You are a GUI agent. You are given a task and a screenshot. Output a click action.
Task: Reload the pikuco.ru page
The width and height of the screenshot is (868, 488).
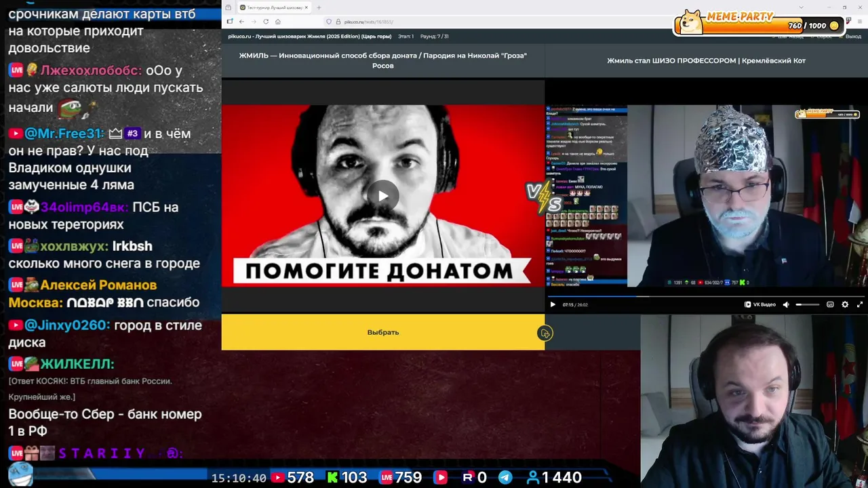[266, 22]
